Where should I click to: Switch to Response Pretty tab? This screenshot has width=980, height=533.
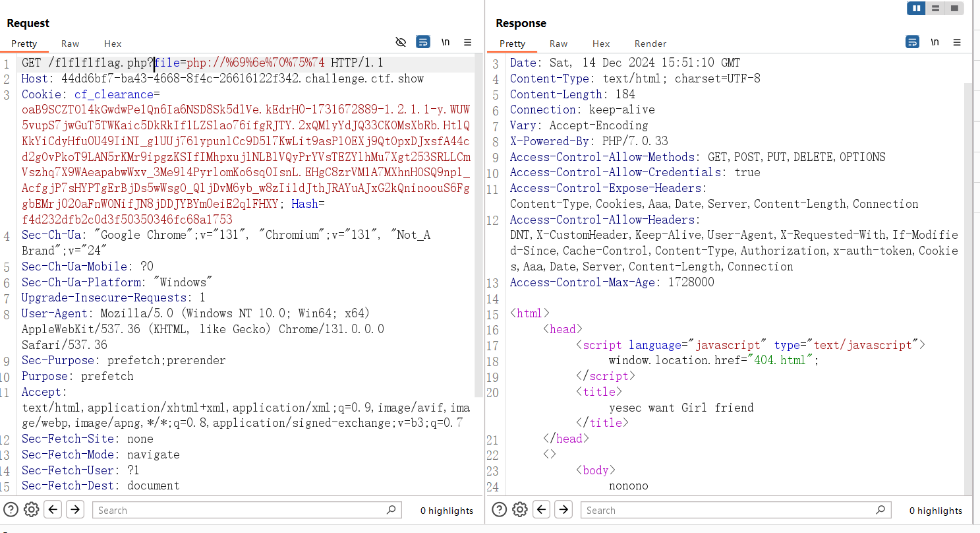click(513, 44)
